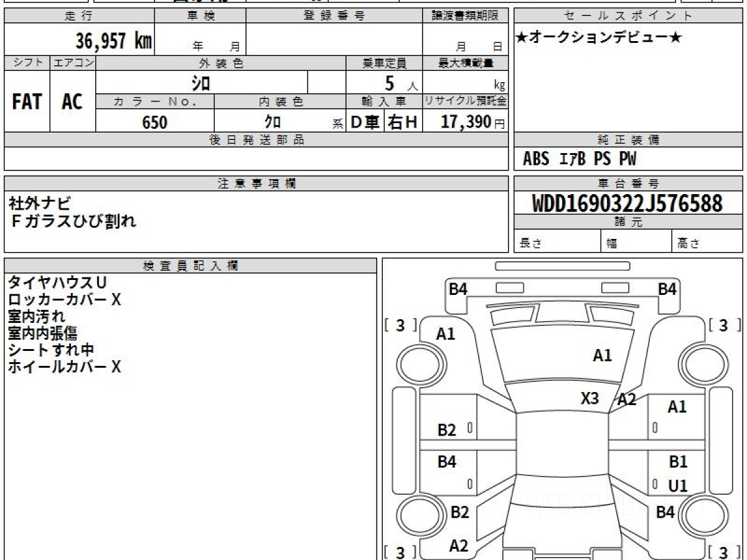Screen dimensions: 747x560
Task: Click the 車検 header cell
Action: click(200, 16)
